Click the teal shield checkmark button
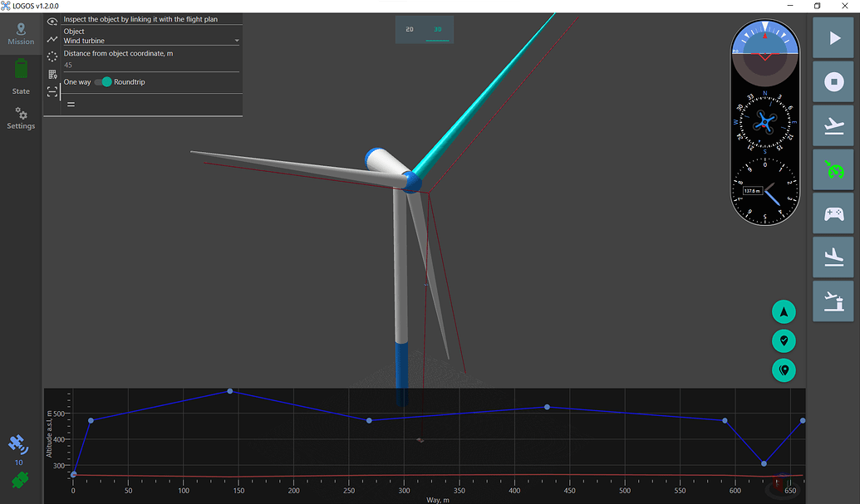 click(x=784, y=341)
